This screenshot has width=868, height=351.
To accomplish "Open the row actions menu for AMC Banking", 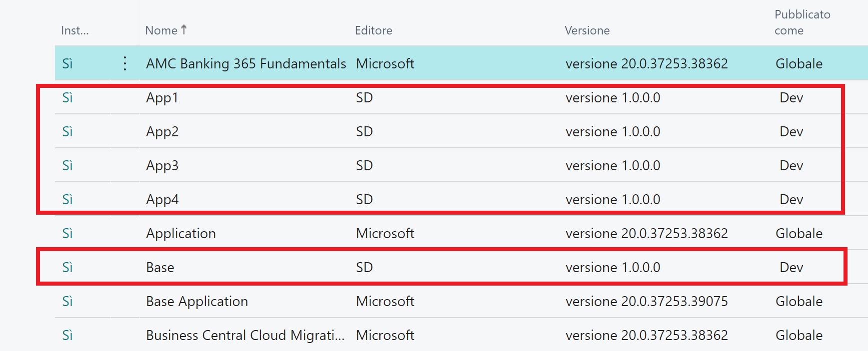I will [124, 63].
